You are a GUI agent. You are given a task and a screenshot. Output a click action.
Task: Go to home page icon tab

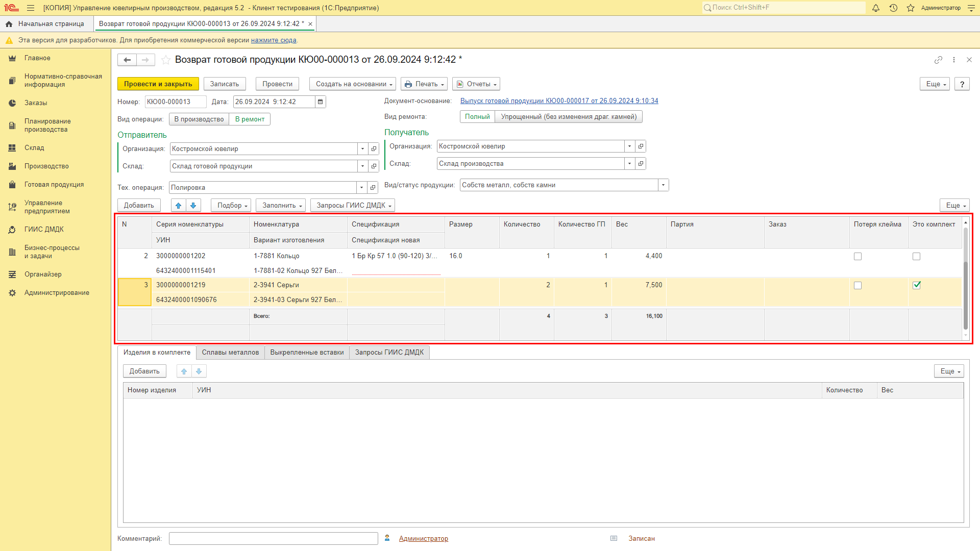click(9, 24)
